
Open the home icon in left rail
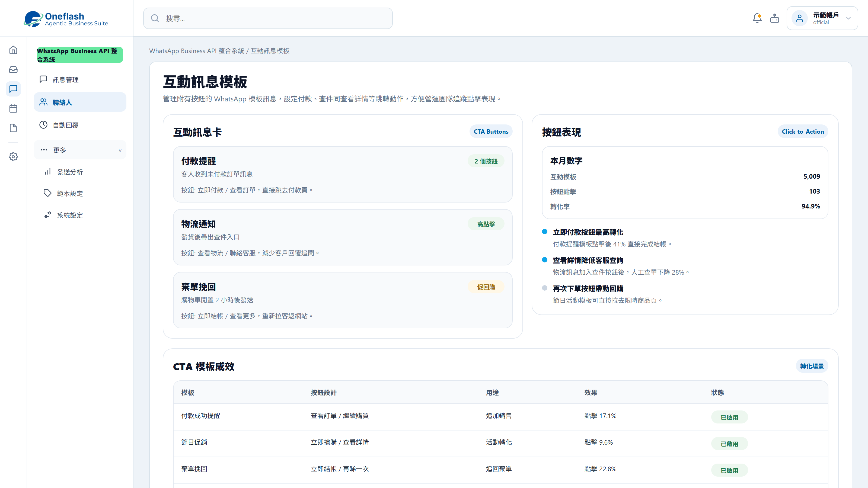pos(13,50)
